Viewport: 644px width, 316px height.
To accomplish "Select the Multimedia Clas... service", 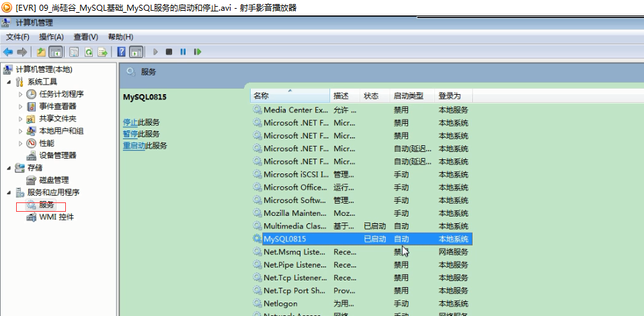I will click(x=295, y=226).
